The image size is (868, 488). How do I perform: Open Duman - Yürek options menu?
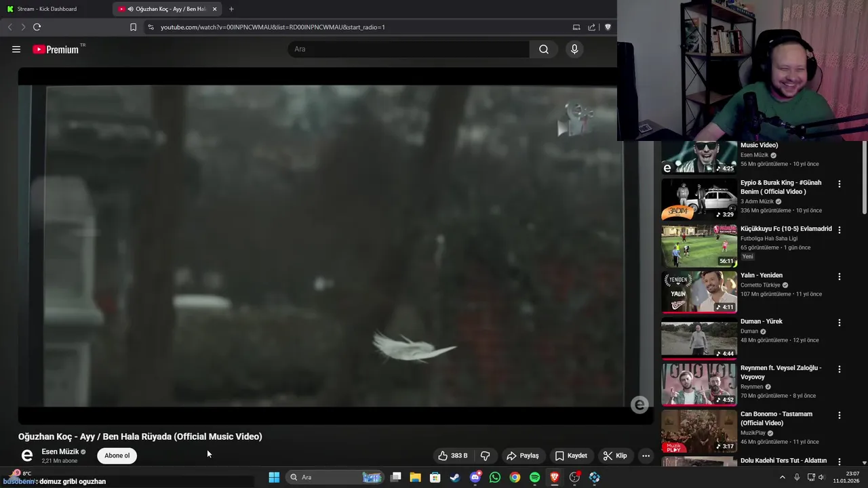point(840,323)
